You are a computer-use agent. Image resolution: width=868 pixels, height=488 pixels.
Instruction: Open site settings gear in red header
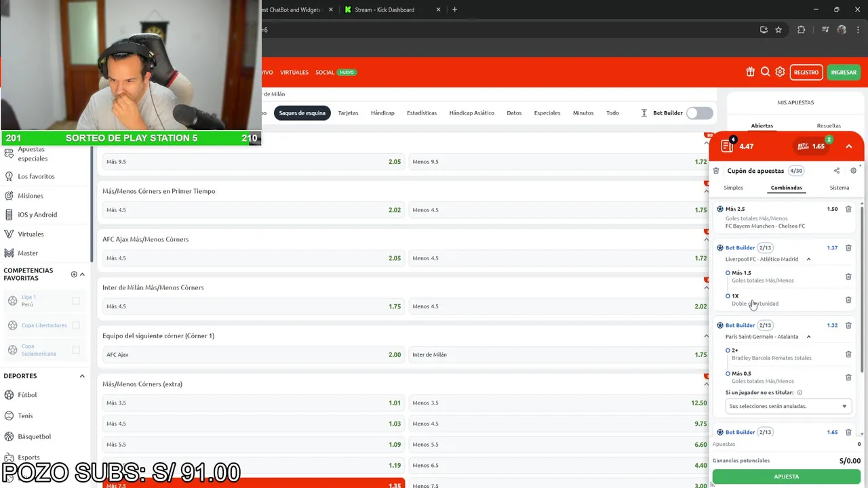780,72
